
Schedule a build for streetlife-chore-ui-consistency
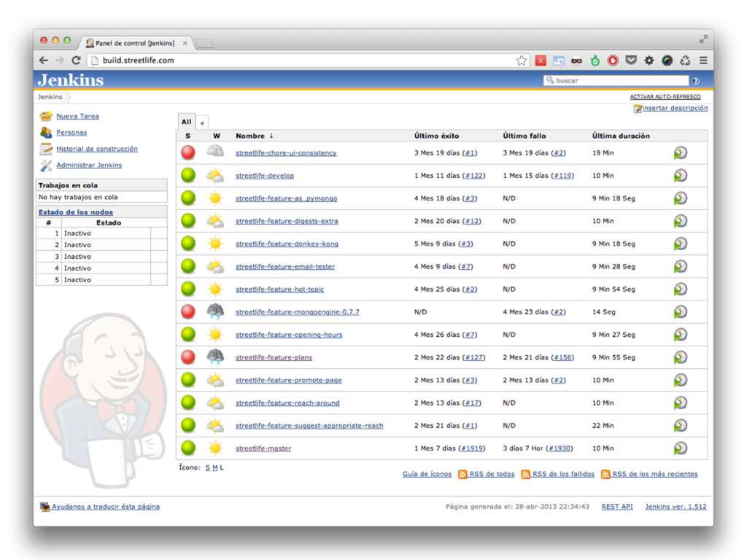tap(681, 153)
